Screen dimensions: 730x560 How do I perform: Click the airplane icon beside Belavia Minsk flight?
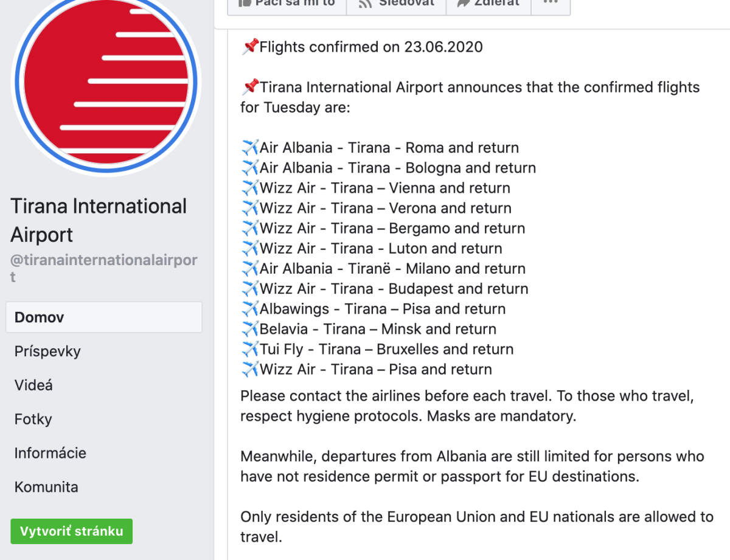(x=250, y=329)
